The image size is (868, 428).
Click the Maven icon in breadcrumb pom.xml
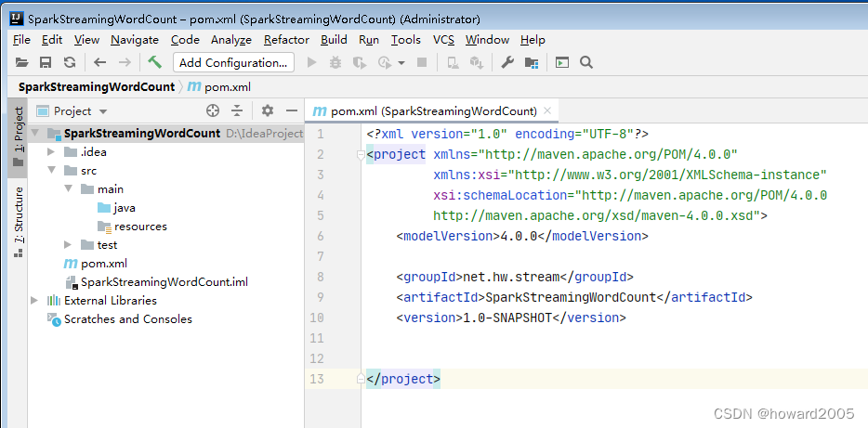(194, 87)
